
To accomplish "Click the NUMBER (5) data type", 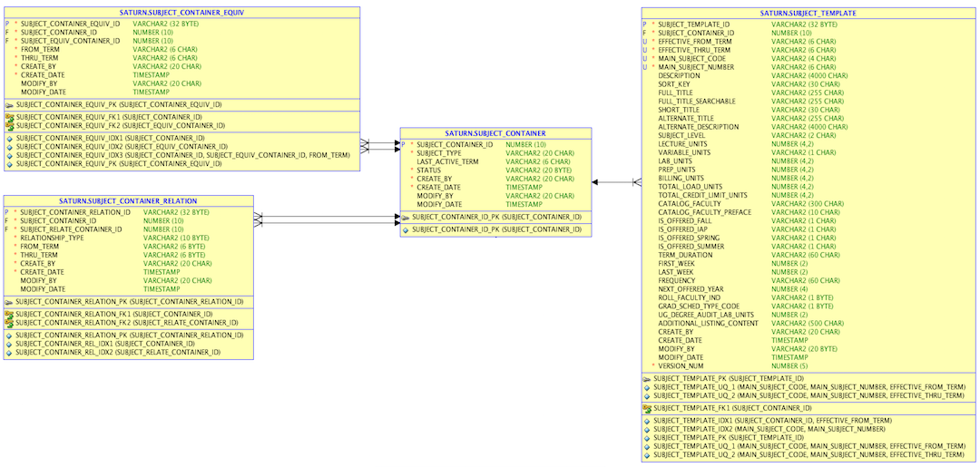I will point(789,365).
